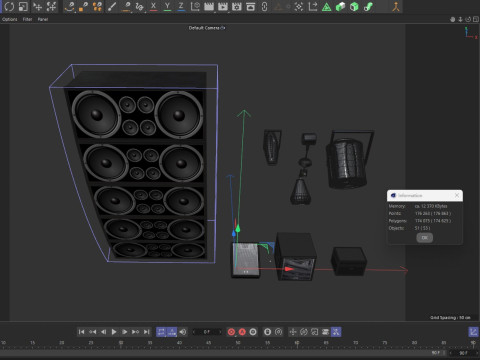Click the current frame input field
Image resolution: width=480 pixels, height=360 pixels.
[x=207, y=332]
